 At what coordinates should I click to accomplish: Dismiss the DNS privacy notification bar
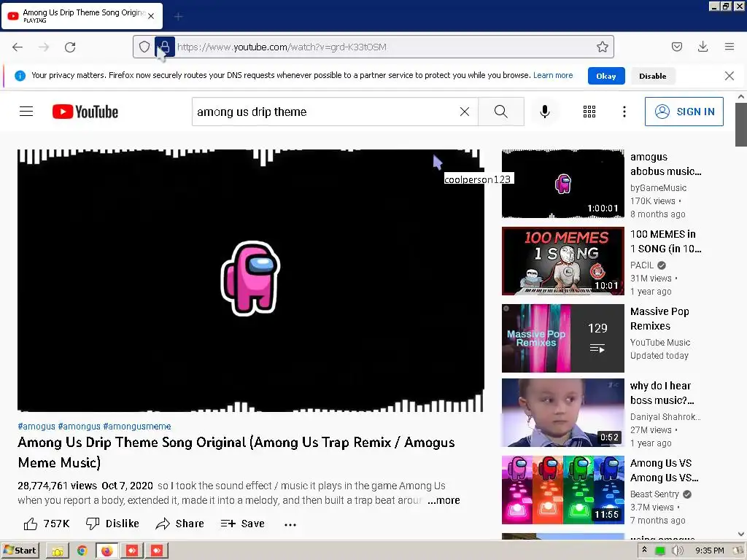coord(729,76)
